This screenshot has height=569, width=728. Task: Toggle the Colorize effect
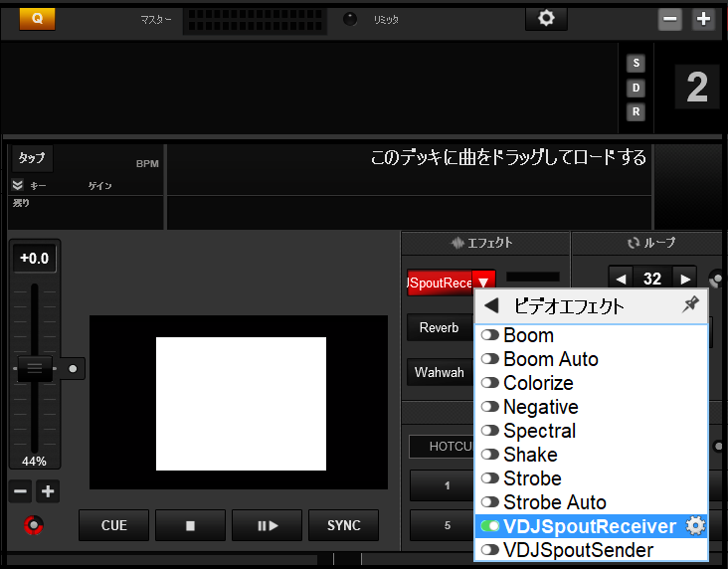[490, 383]
